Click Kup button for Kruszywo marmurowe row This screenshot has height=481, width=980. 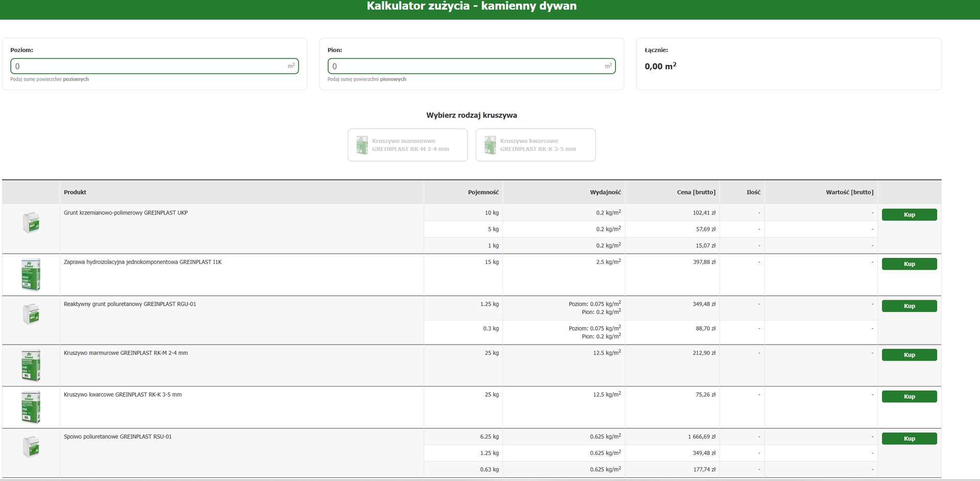coord(909,355)
